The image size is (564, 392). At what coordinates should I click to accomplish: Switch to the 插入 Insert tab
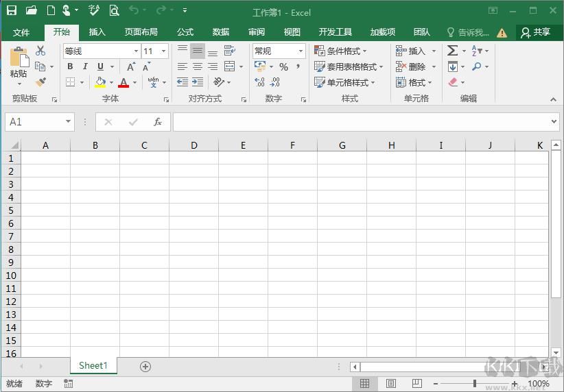97,32
